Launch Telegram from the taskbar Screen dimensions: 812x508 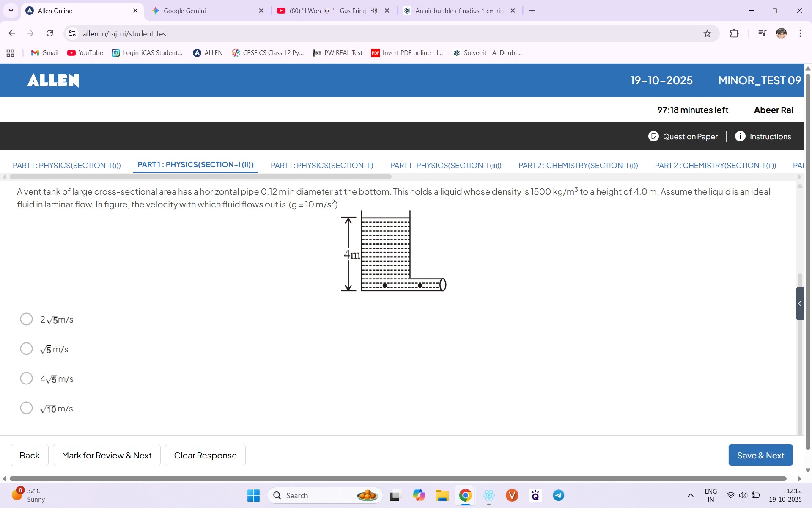pos(558,495)
